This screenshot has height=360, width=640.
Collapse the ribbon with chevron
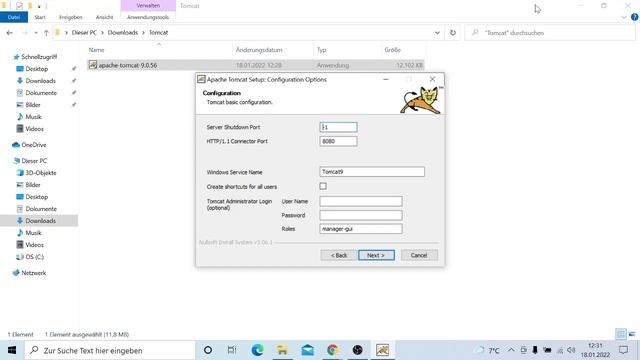tap(624, 17)
